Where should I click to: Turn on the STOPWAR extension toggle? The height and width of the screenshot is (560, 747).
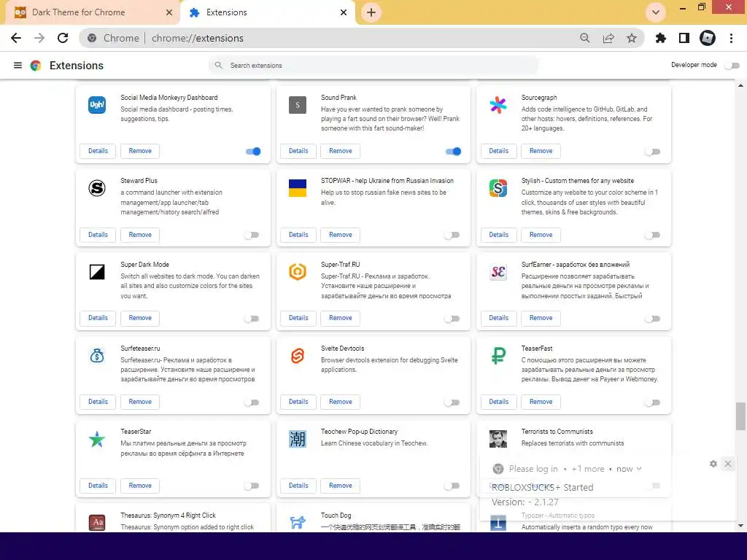pos(452,235)
